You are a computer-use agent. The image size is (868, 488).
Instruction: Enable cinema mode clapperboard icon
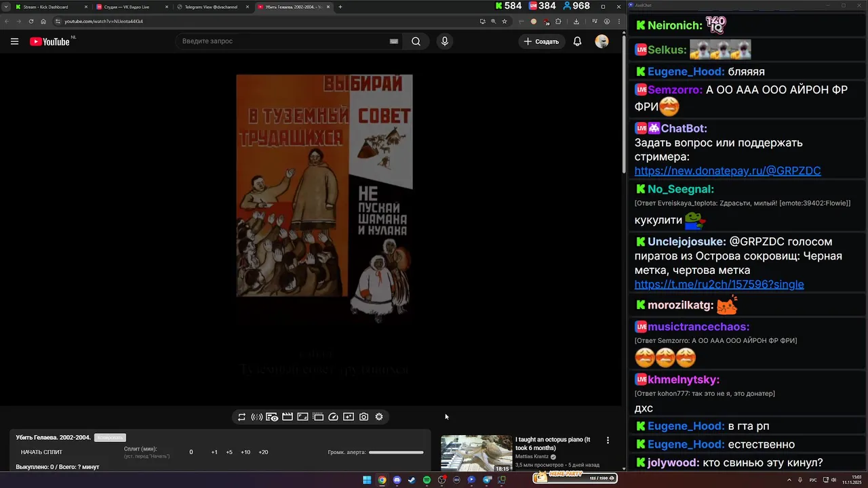(288, 417)
